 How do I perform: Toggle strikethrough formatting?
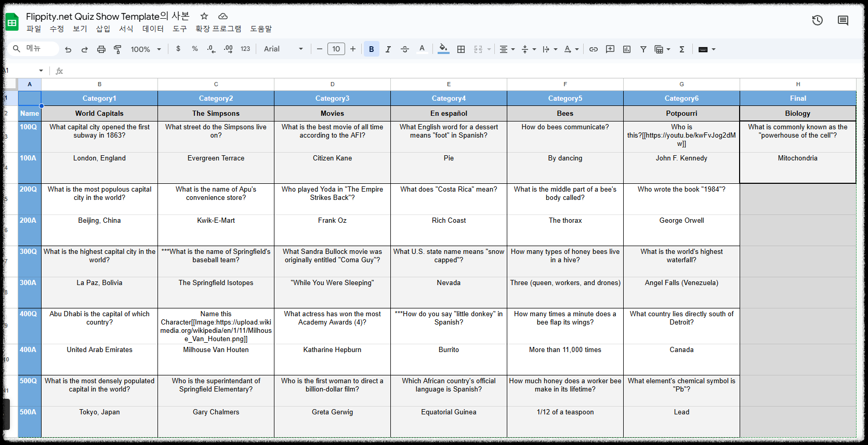point(405,49)
